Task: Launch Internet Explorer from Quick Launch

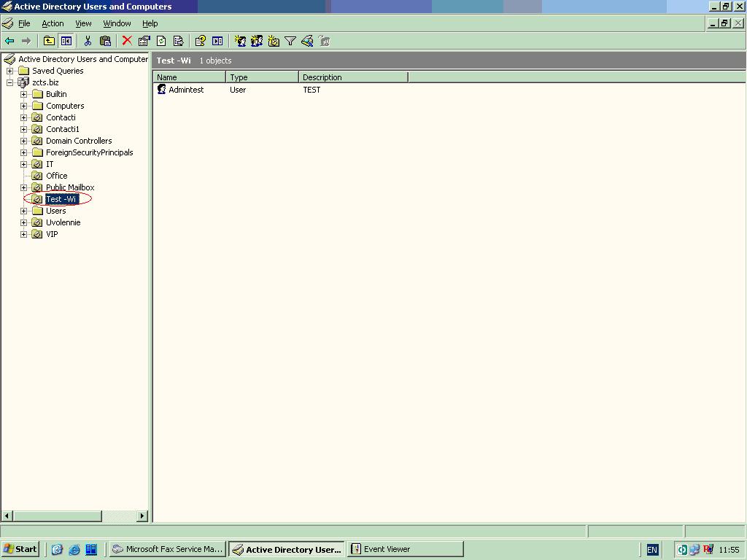Action: pos(74,550)
